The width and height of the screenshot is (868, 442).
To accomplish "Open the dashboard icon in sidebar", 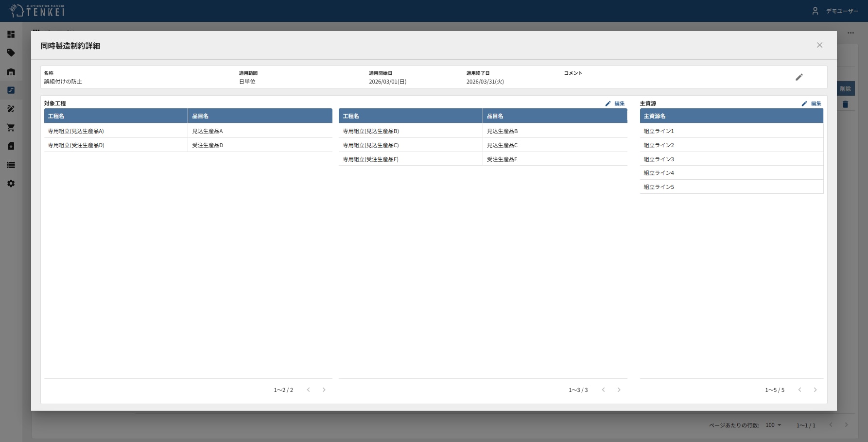I will 11,34.
